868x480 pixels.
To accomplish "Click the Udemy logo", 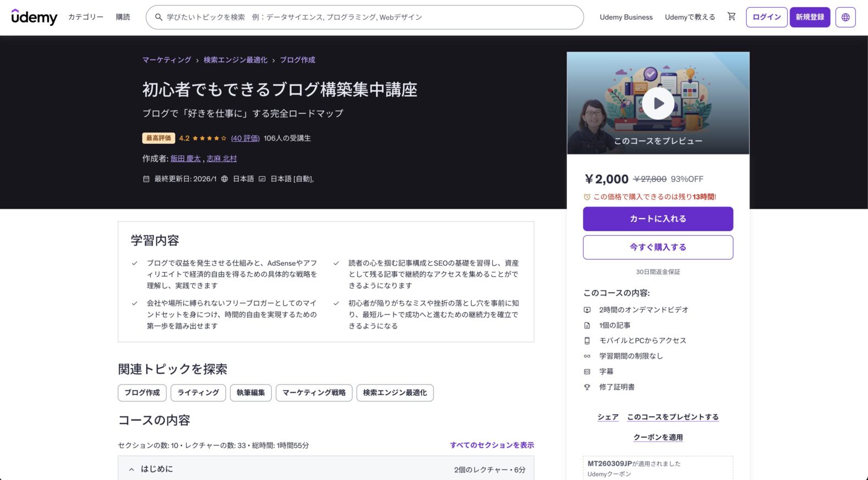I will coord(34,18).
